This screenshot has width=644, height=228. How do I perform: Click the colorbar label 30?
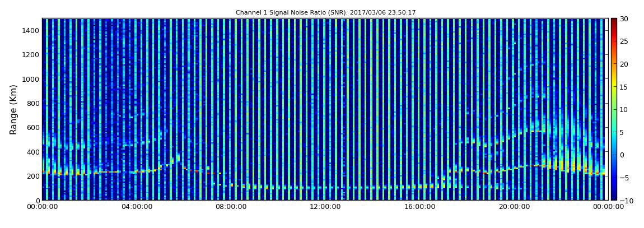624,19
